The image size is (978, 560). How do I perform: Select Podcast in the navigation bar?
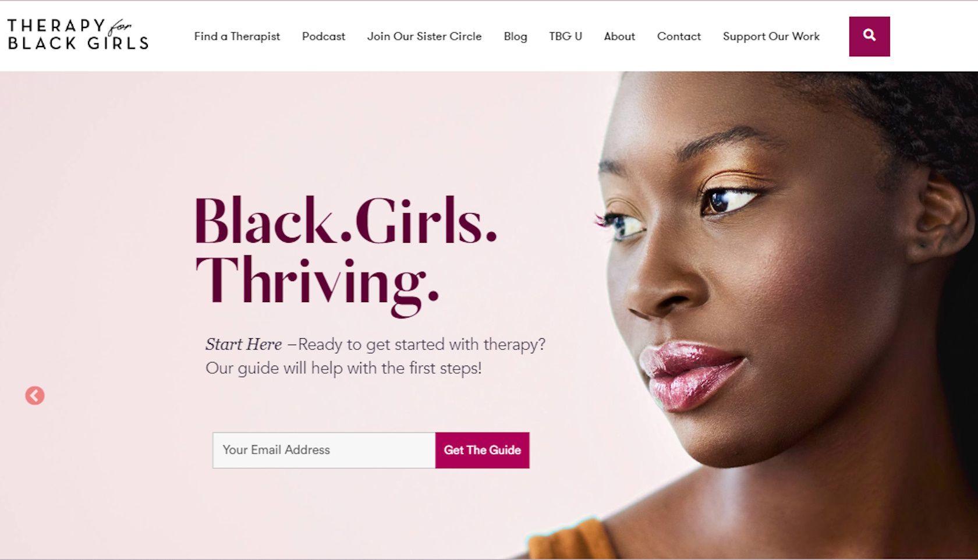coord(324,36)
